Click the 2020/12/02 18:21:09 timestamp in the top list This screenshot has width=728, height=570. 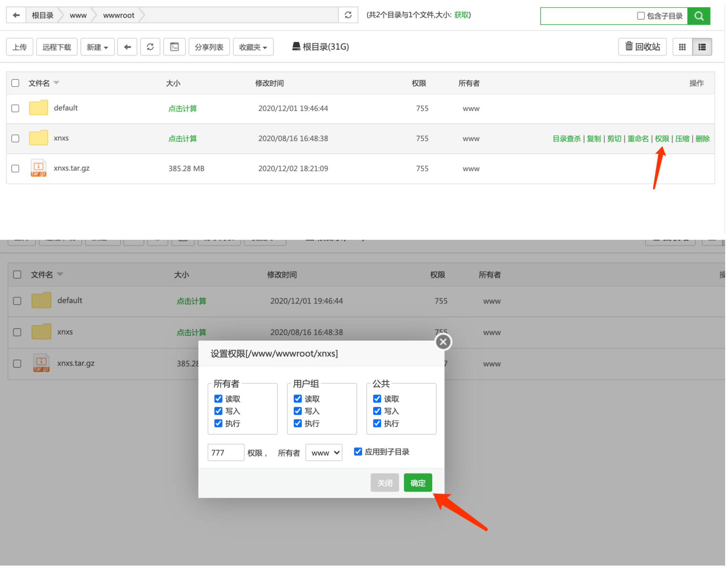pos(294,169)
